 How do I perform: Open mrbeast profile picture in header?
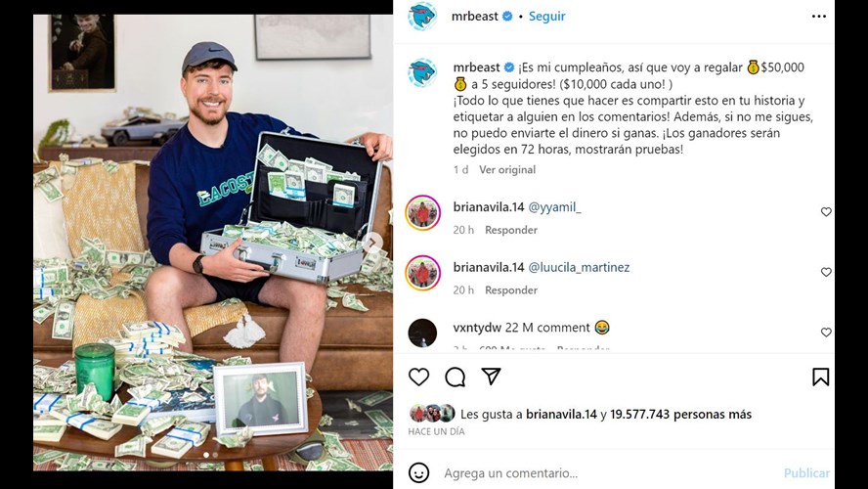point(422,16)
